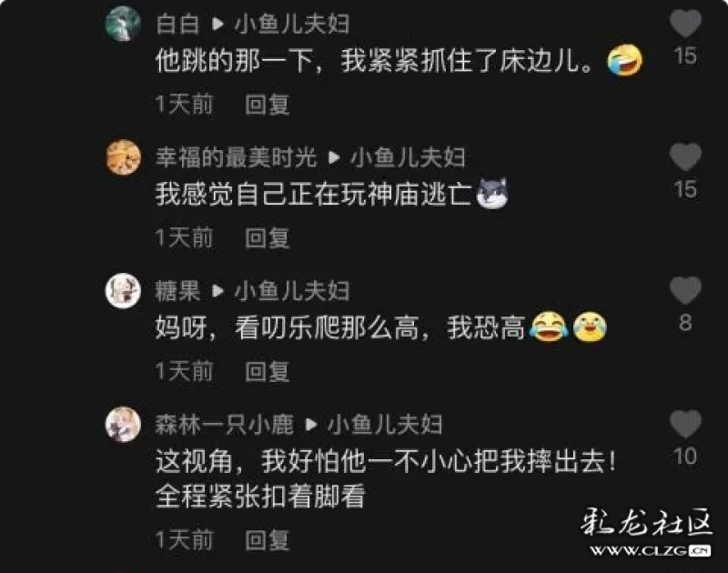Tap heart on 糖果's comment

[685, 290]
